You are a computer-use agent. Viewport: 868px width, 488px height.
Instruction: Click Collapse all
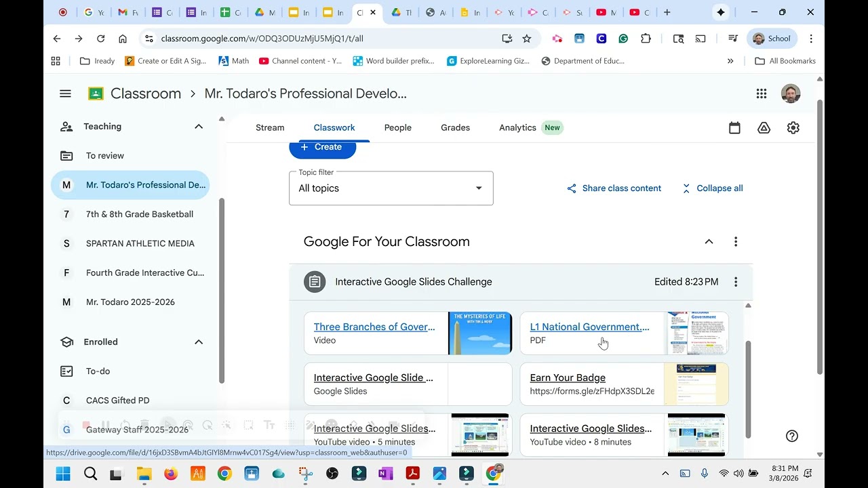[712, 188]
